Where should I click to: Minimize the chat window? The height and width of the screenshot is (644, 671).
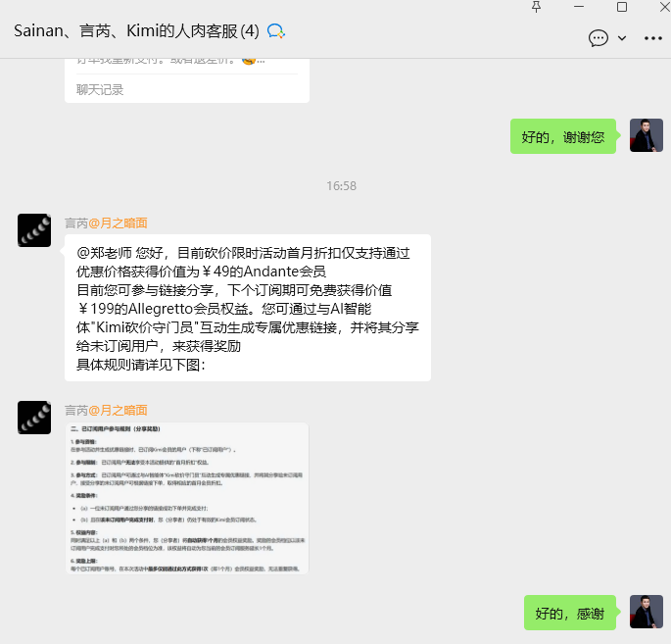click(x=579, y=7)
